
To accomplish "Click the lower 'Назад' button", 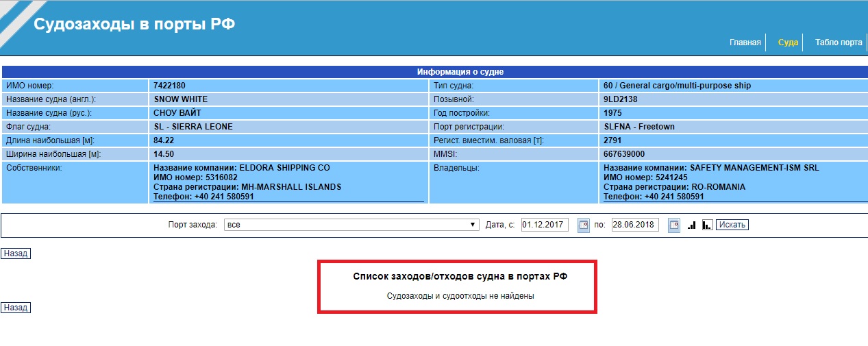I will (16, 308).
